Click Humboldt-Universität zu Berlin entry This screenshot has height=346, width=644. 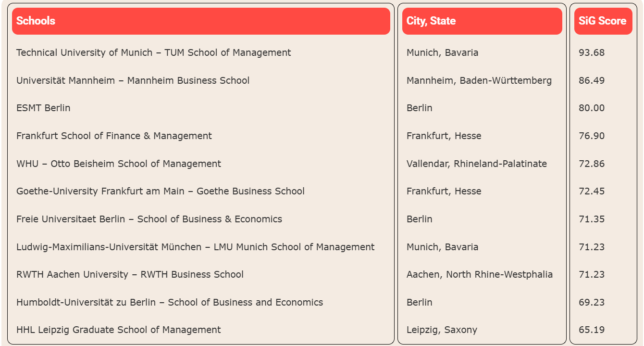170,302
